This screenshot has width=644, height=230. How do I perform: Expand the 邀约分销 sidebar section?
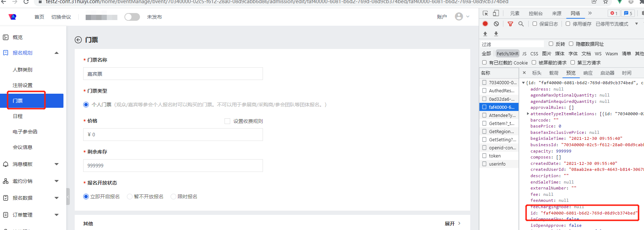click(x=56, y=181)
